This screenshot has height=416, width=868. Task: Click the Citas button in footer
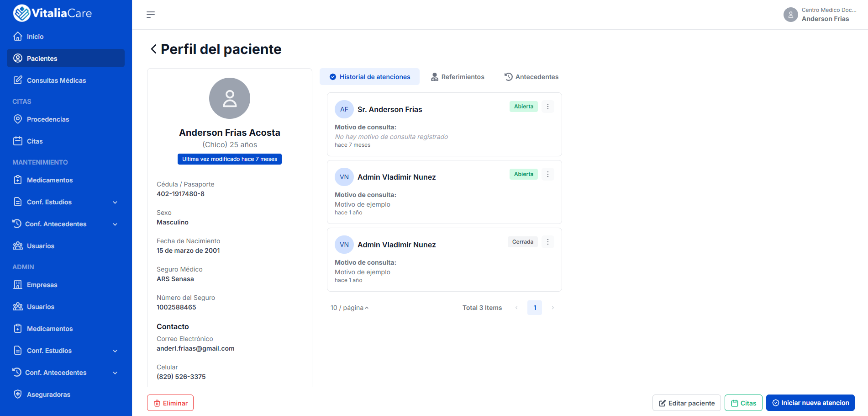click(743, 403)
